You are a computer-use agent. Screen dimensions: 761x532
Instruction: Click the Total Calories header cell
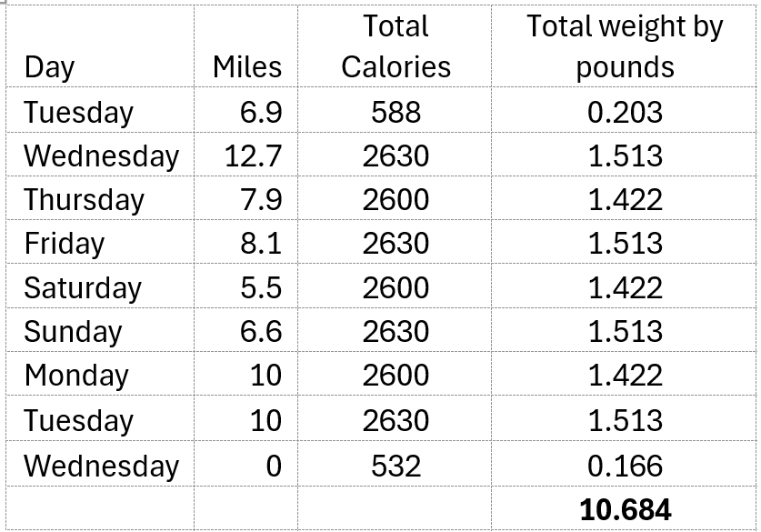[396, 46]
